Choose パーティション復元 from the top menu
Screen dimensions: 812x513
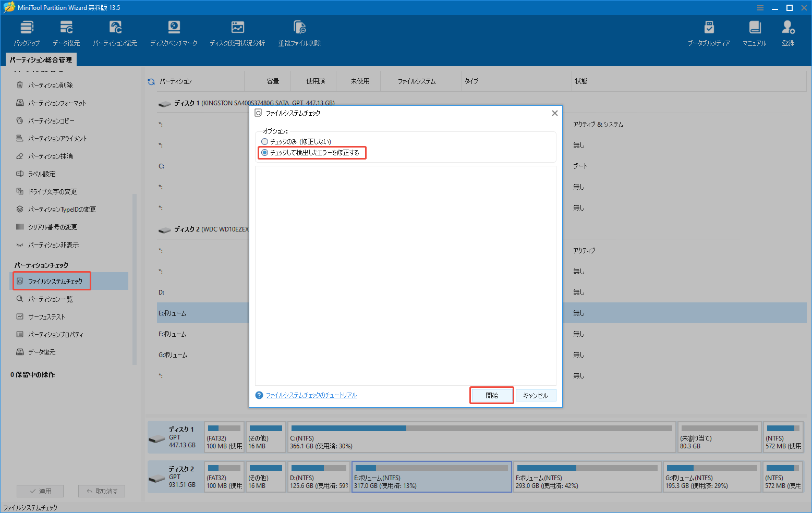coord(115,32)
